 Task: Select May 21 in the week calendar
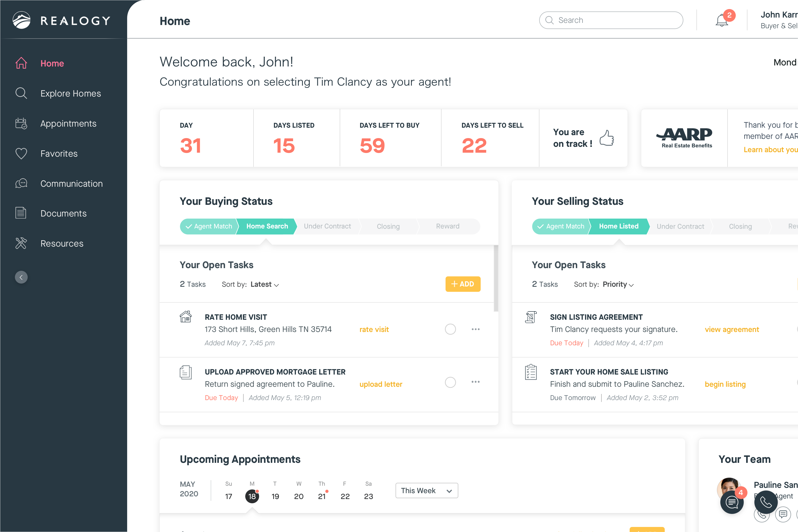(322, 496)
